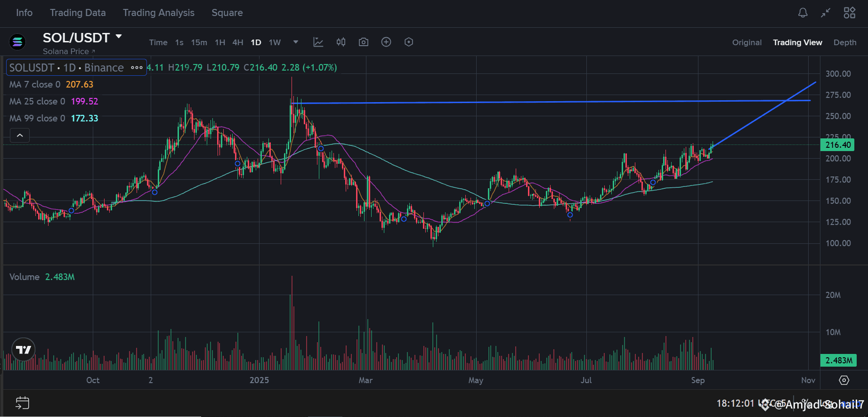The width and height of the screenshot is (868, 417).
Task: Click the MA 99 value 172.33
Action: (x=85, y=119)
